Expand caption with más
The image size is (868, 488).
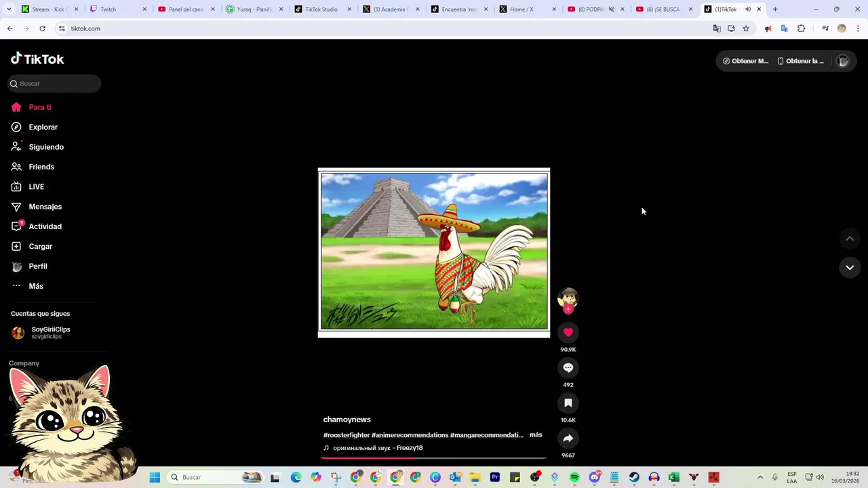click(536, 434)
